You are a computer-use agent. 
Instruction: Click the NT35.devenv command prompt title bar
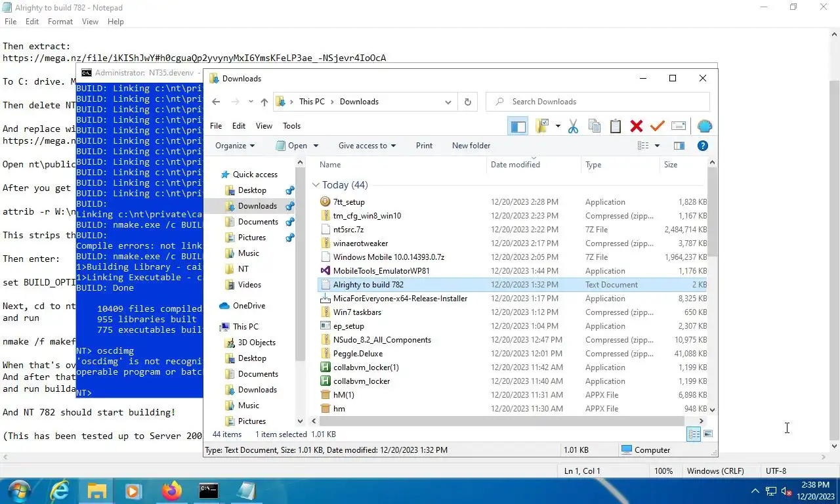(139, 73)
